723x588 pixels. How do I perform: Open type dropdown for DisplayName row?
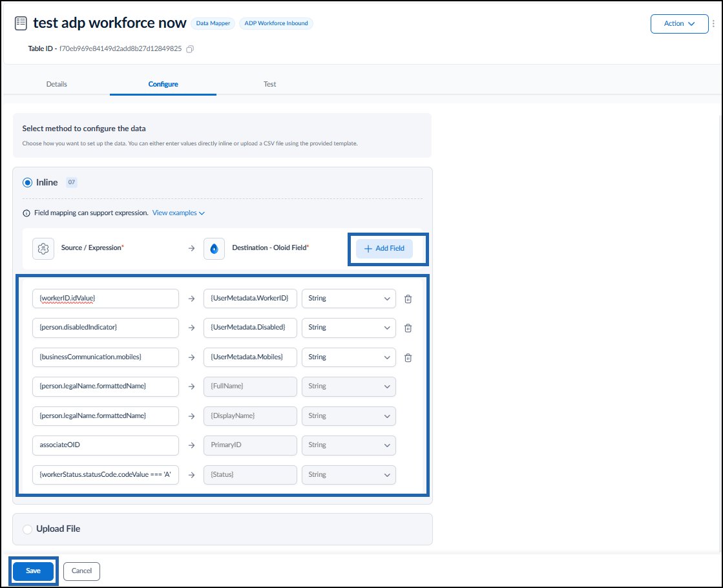tap(349, 416)
